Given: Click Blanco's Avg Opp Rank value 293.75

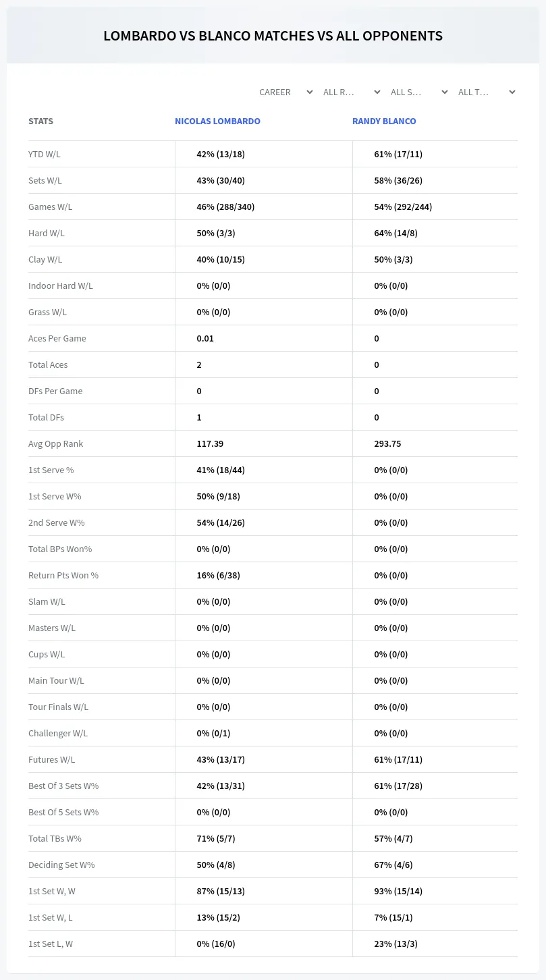Looking at the screenshot, I should 387,443.
